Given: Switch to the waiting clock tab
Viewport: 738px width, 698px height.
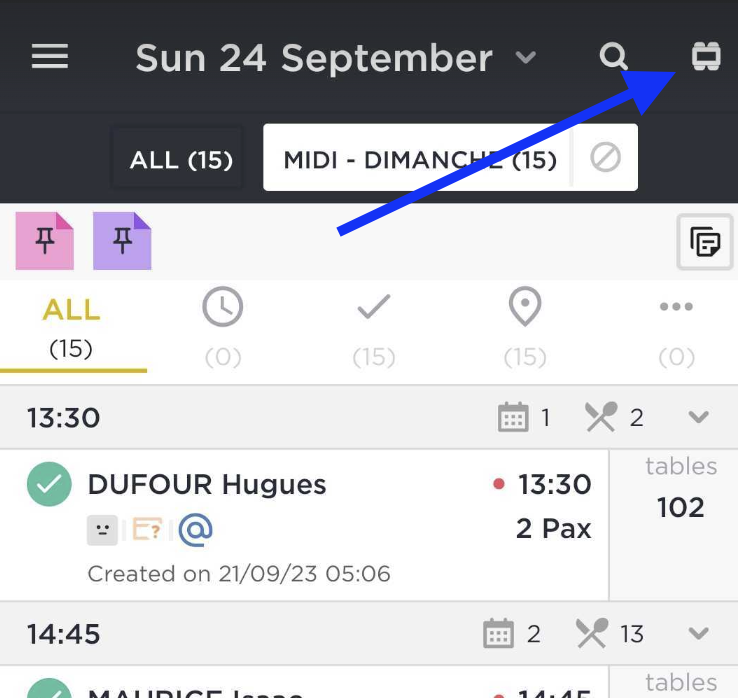Looking at the screenshot, I should click(x=223, y=327).
